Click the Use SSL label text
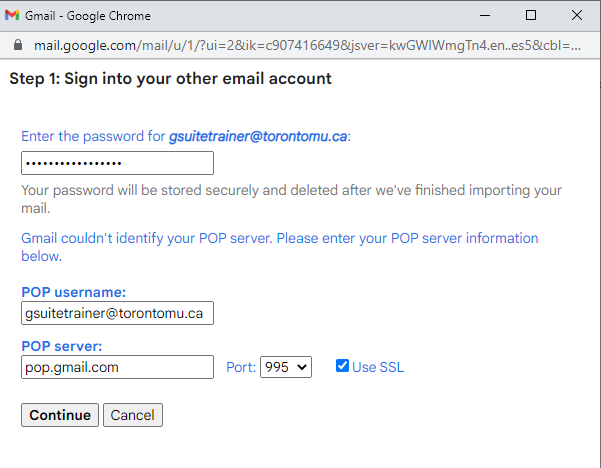Screen dimensions: 601x468 point(377,367)
